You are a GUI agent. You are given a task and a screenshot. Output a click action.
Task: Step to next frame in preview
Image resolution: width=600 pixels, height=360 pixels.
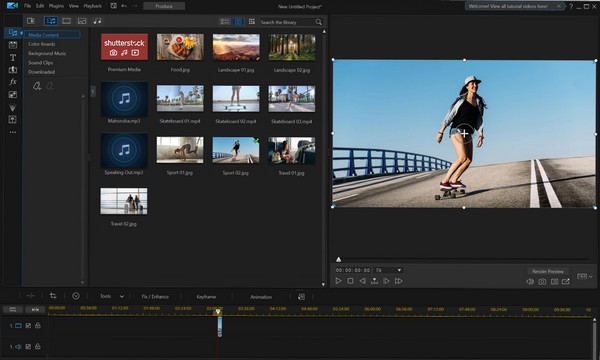(386, 281)
